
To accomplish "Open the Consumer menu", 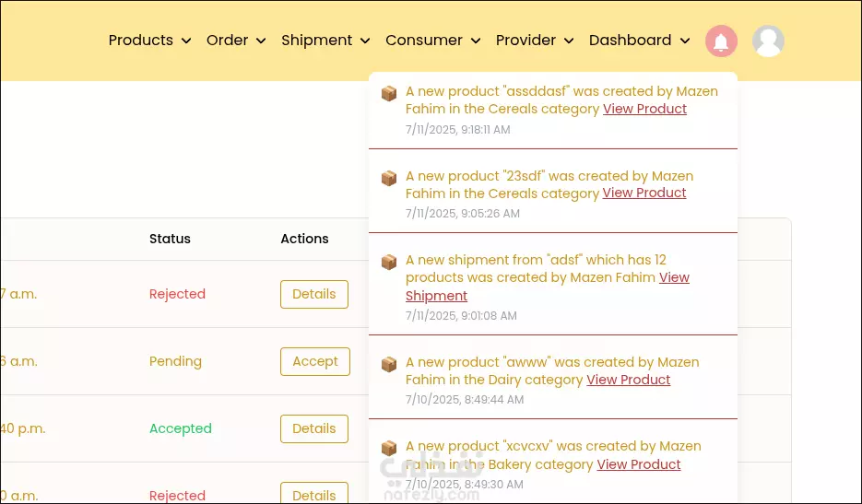I will [432, 41].
